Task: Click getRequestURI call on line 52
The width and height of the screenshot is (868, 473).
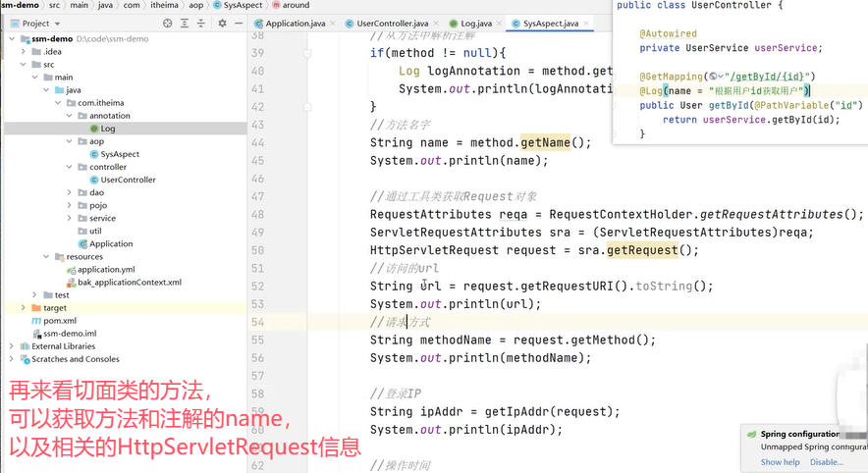Action: click(567, 286)
